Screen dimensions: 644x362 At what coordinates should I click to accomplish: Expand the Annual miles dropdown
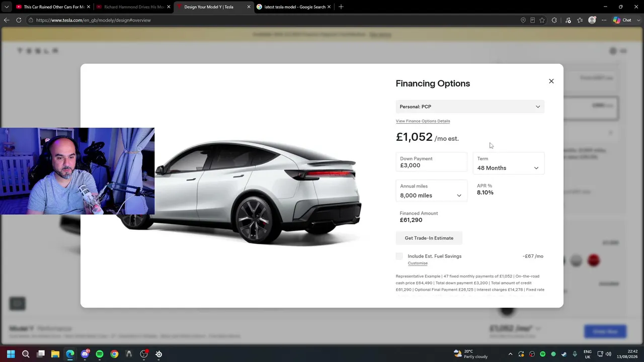pos(431,191)
